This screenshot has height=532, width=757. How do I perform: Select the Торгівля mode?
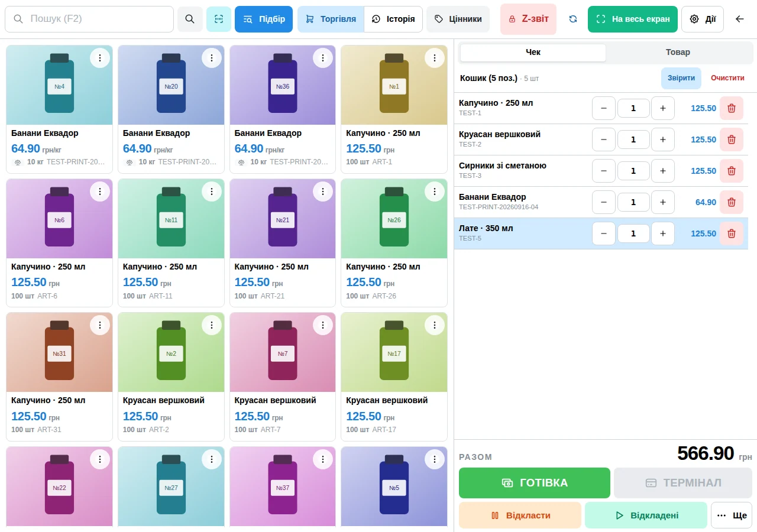tap(331, 19)
